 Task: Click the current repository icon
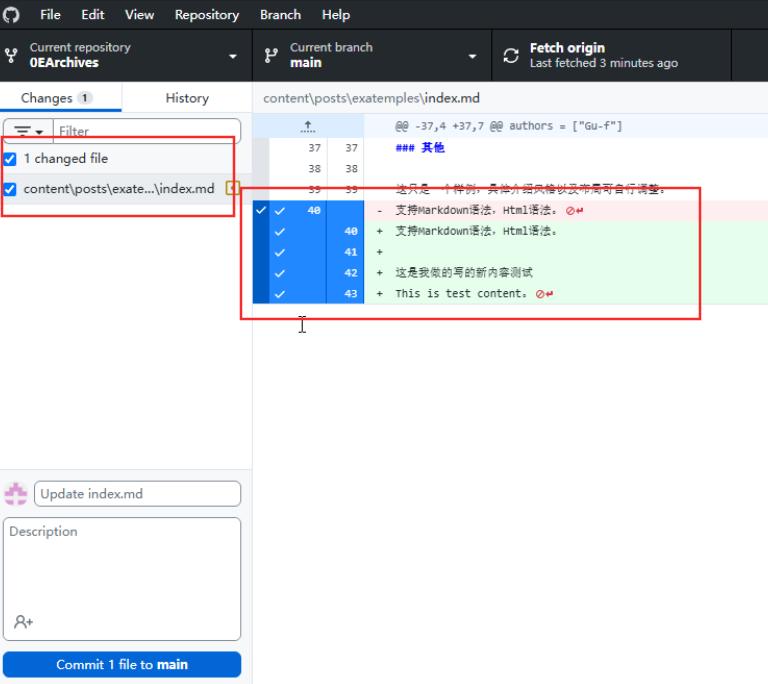(11, 56)
